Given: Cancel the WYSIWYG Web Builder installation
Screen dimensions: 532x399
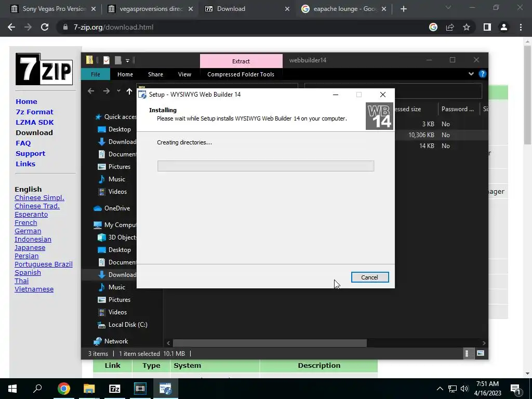Looking at the screenshot, I should pos(370,277).
